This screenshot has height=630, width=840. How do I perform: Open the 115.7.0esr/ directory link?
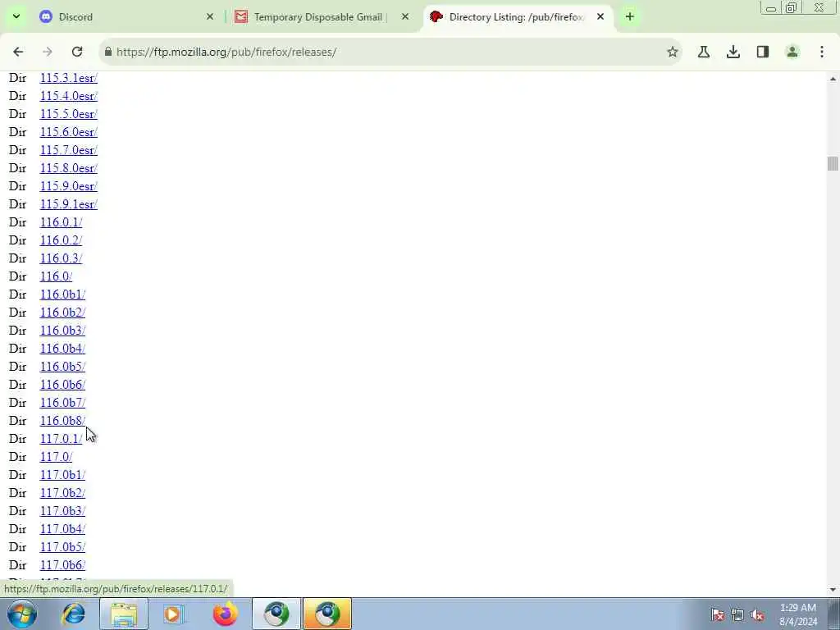pos(69,150)
